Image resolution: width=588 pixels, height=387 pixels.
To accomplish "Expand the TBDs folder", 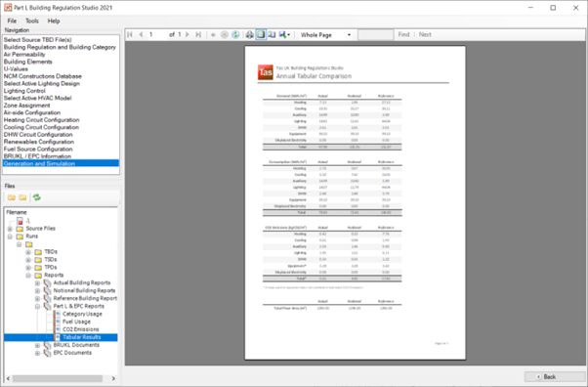I will (x=28, y=252).
